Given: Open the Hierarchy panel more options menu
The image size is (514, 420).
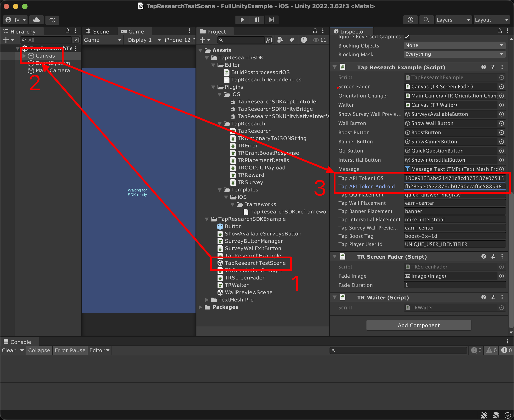Looking at the screenshot, I should (75, 31).
